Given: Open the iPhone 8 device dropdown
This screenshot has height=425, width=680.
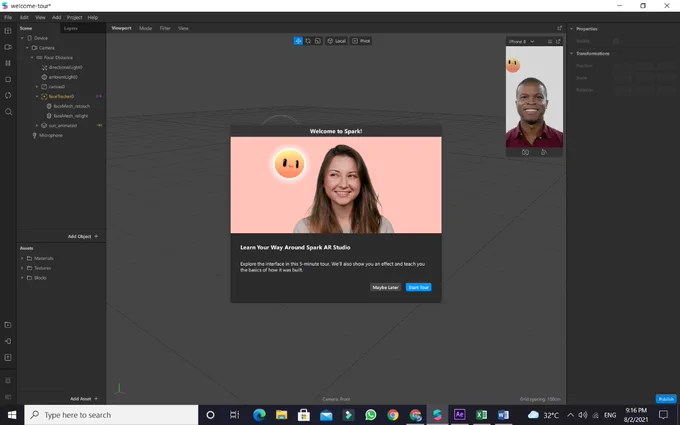Looking at the screenshot, I should [521, 42].
